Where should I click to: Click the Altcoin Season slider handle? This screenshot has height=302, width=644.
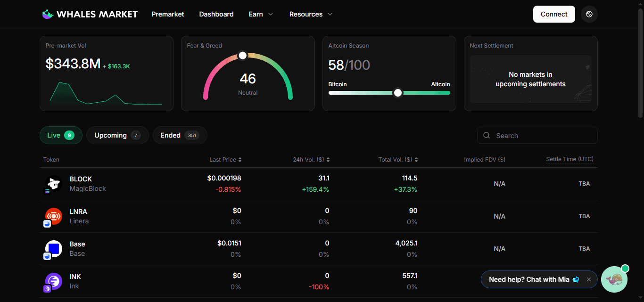[x=398, y=93]
